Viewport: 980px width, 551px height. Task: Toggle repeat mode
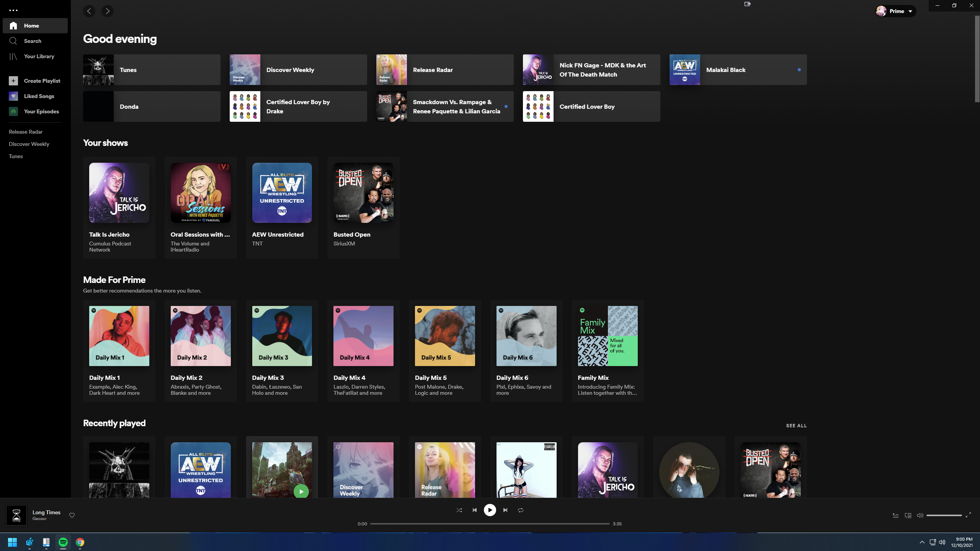(521, 510)
